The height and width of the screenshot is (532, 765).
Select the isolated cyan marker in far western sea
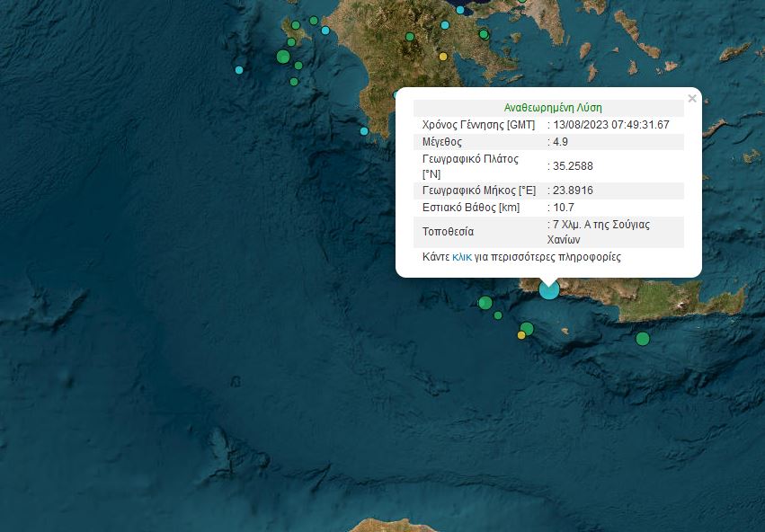click(239, 69)
